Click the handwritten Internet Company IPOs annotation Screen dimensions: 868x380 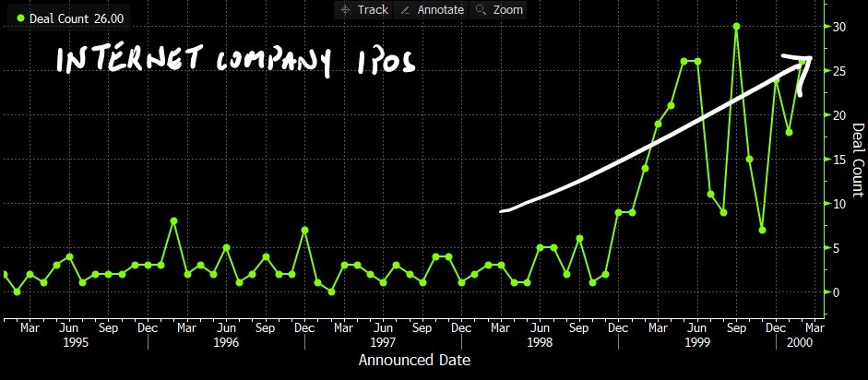click(x=235, y=61)
